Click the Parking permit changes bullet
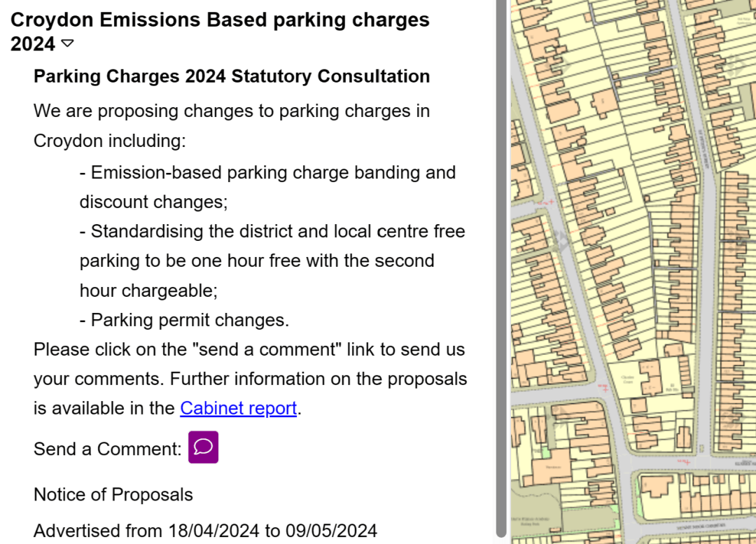This screenshot has height=544, width=756. [x=184, y=321]
